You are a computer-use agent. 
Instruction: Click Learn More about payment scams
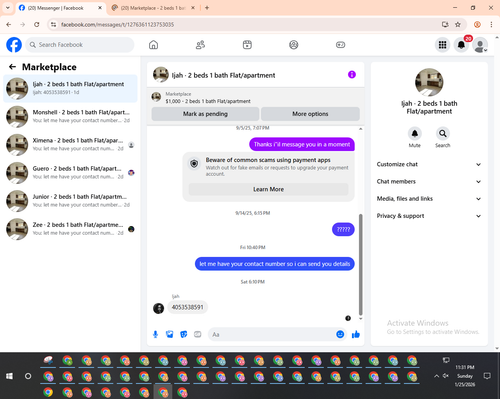[x=268, y=189]
